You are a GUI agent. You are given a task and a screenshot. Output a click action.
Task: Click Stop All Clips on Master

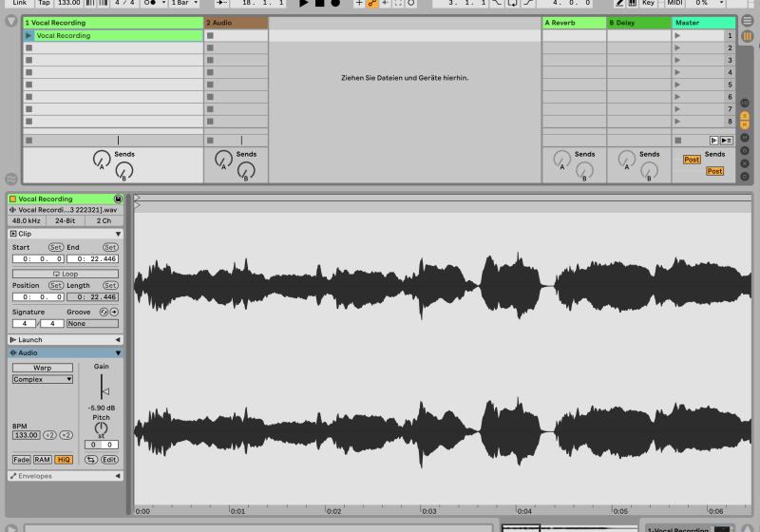pos(678,141)
